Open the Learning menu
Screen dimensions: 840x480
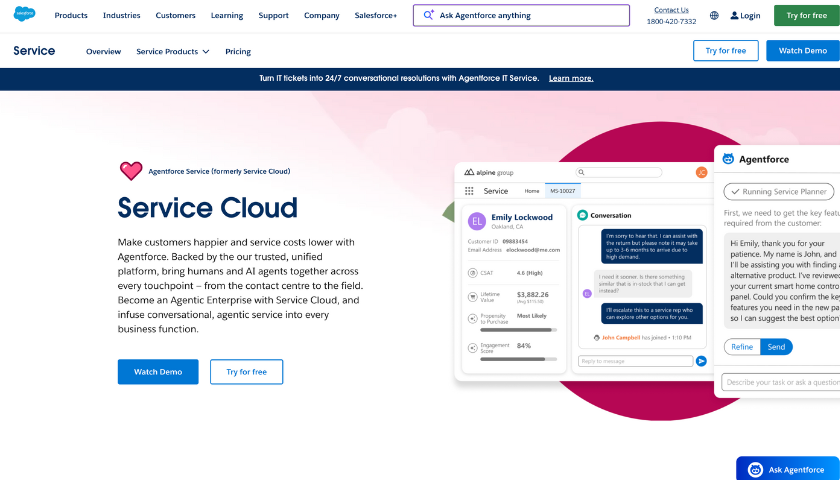click(x=227, y=16)
